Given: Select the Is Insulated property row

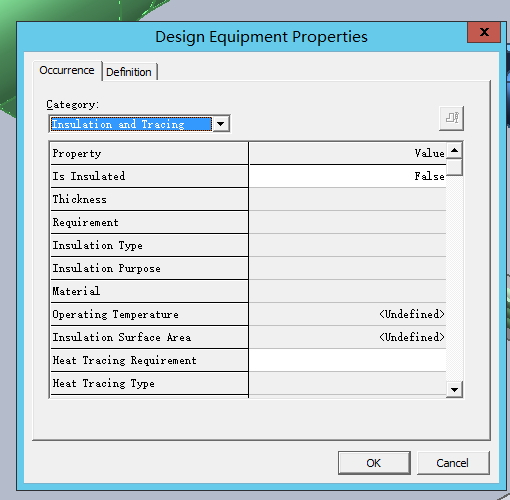Looking at the screenshot, I should tap(149, 176).
